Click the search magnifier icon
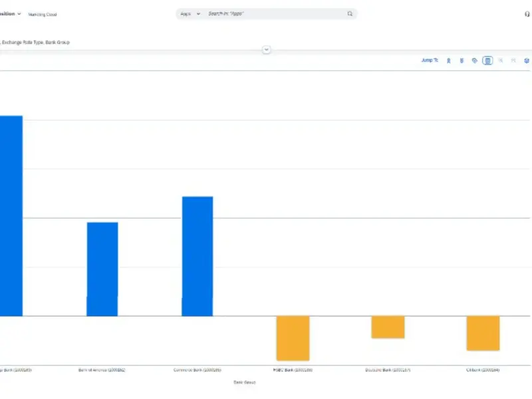This screenshot has height=399, width=532. [x=350, y=13]
